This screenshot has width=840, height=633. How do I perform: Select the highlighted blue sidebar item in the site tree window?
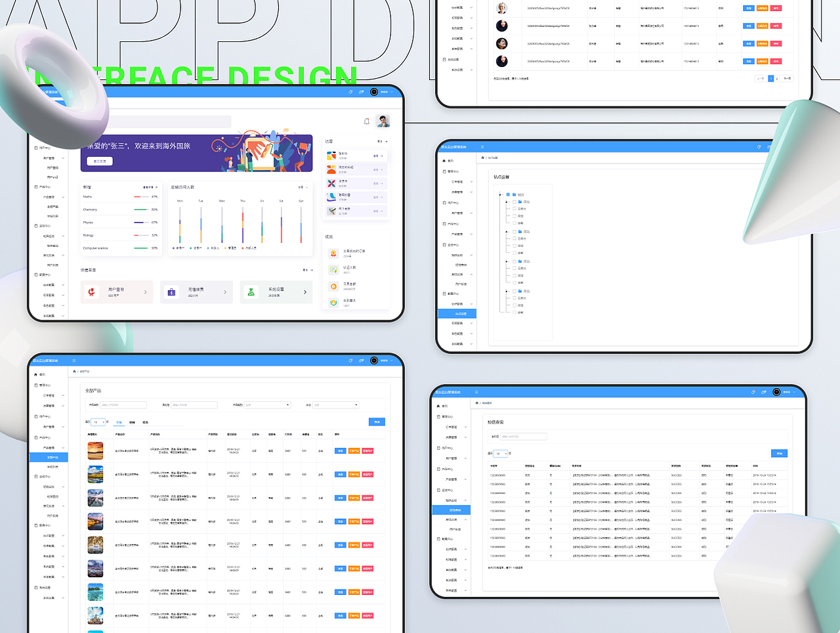pos(457,313)
